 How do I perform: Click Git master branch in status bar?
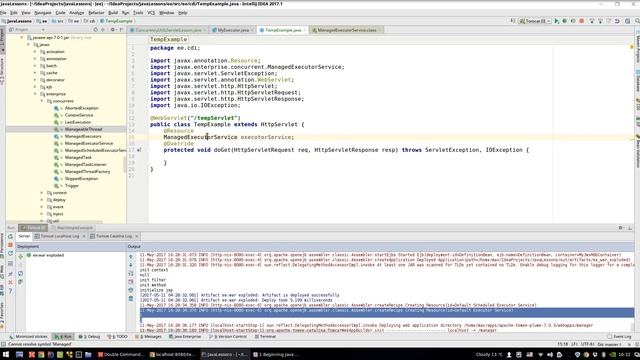[x=609, y=344]
